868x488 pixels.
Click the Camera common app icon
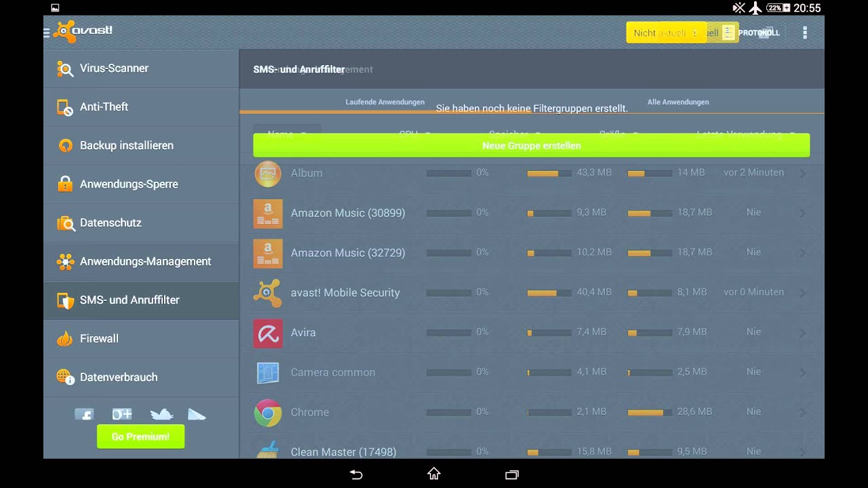(x=268, y=373)
